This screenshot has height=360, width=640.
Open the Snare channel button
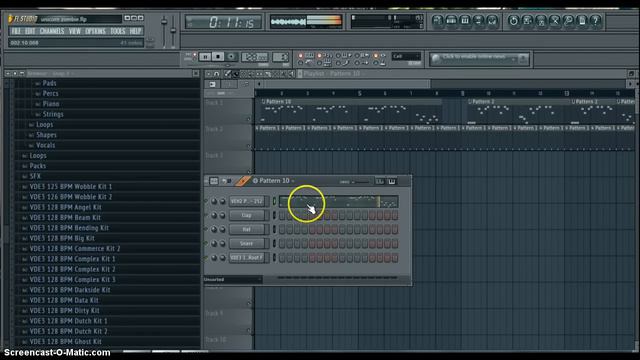[247, 244]
